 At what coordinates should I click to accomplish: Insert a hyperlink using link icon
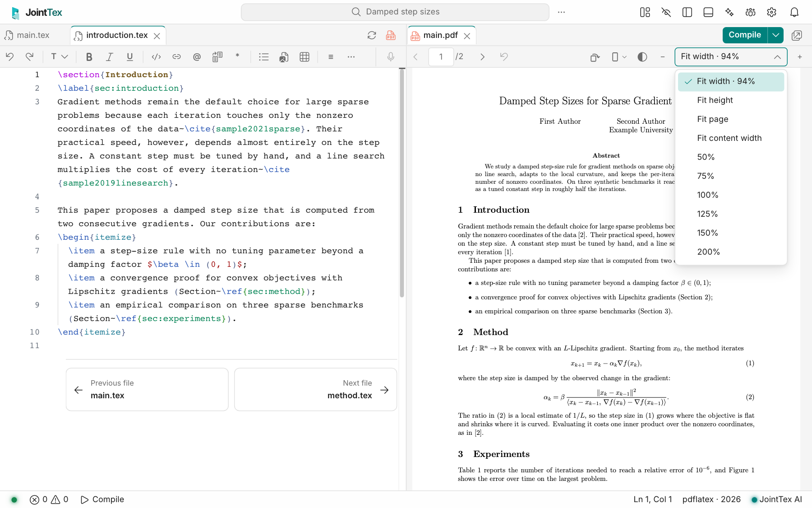pos(176,56)
